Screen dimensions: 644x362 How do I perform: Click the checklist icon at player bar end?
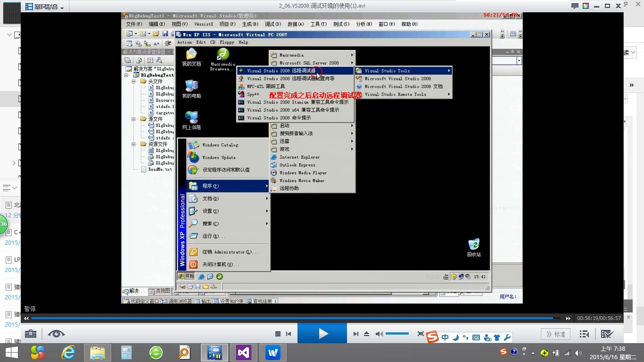coord(607,334)
